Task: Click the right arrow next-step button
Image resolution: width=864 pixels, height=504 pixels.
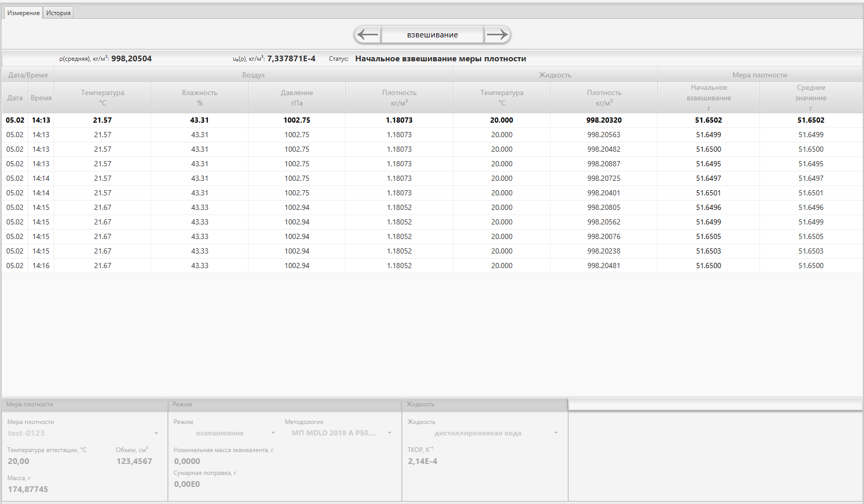Action: (497, 35)
